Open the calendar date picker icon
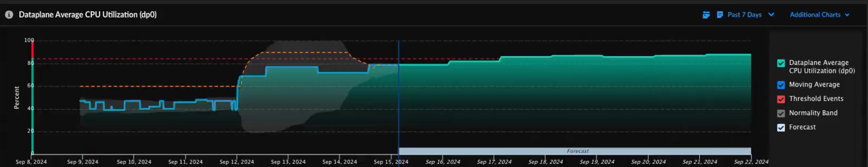 (x=706, y=15)
